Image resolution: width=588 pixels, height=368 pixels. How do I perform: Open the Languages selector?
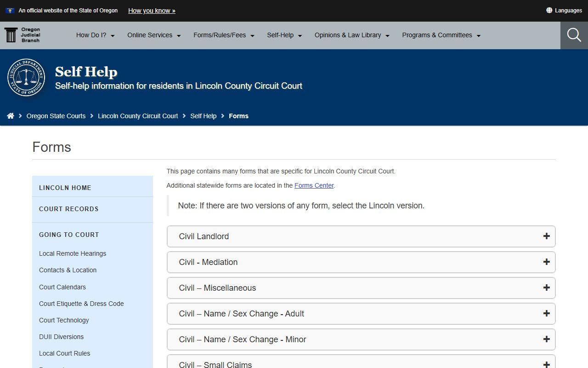(564, 11)
